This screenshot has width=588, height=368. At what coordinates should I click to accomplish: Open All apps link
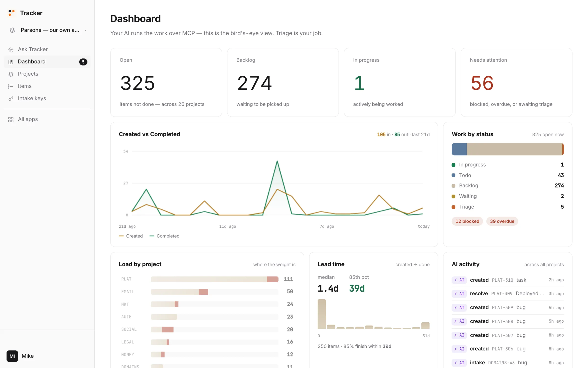(x=47, y=119)
